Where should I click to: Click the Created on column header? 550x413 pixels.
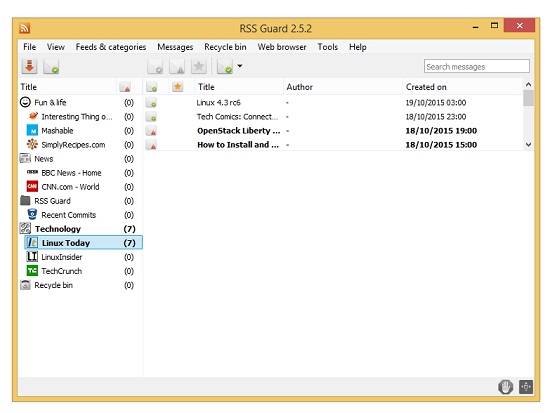(x=463, y=87)
